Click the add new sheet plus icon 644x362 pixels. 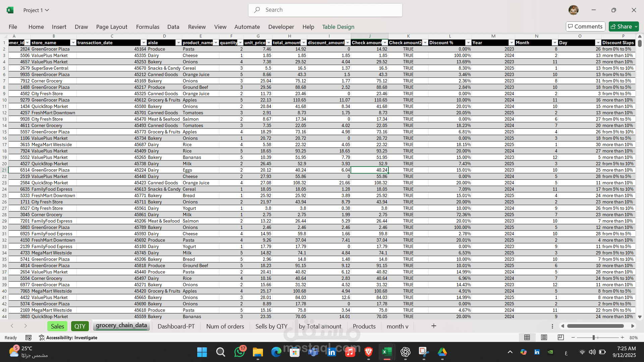click(434, 326)
